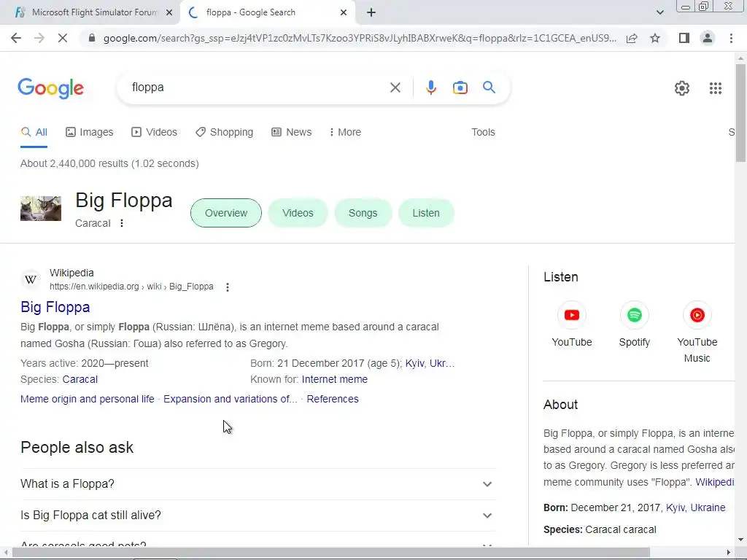
Task: Open 'Meme origin and personal life' link
Action: click(x=88, y=399)
